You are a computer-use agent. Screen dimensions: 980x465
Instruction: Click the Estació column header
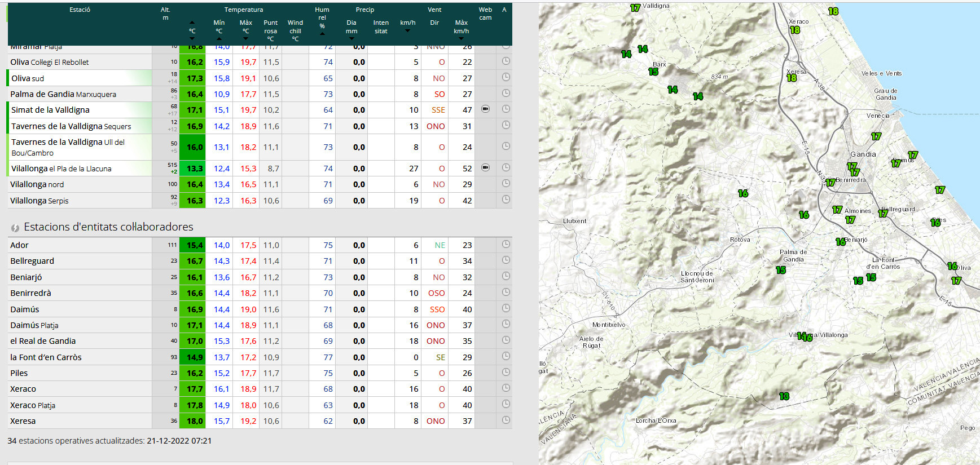[80, 10]
